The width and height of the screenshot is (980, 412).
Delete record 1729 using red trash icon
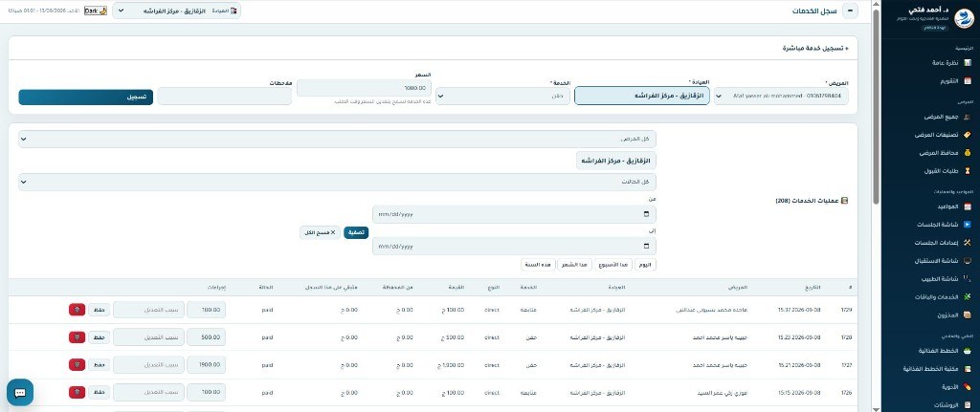coord(77,310)
